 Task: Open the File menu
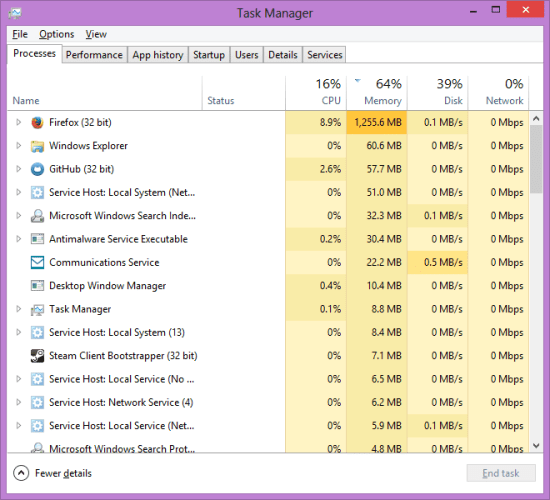click(20, 34)
